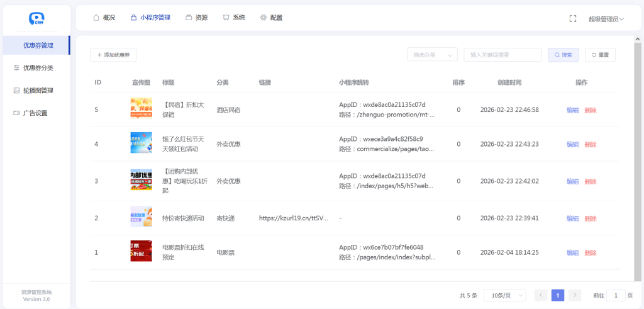Open 广告设置 sidebar item
Image resolution: width=644 pixels, height=309 pixels.
click(x=36, y=113)
